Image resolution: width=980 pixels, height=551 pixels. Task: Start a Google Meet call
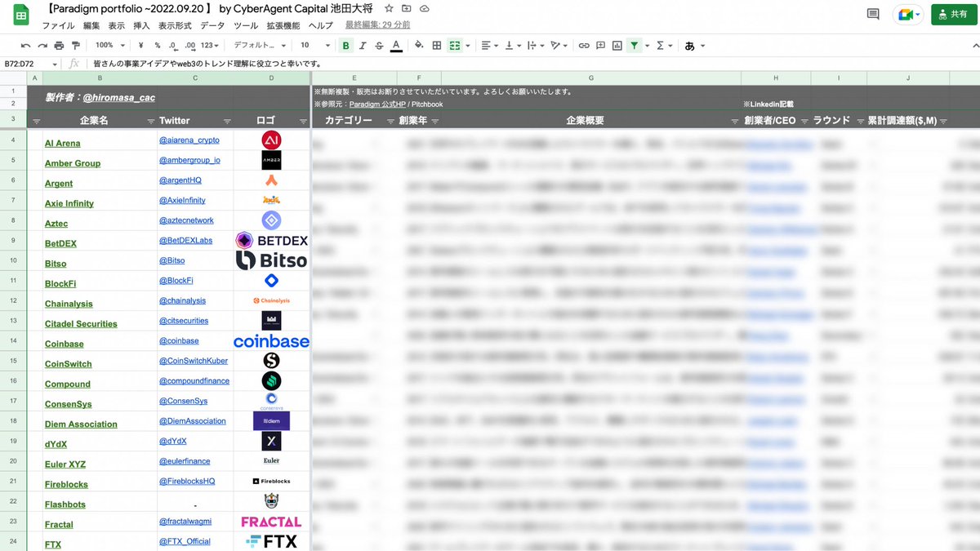tap(907, 15)
